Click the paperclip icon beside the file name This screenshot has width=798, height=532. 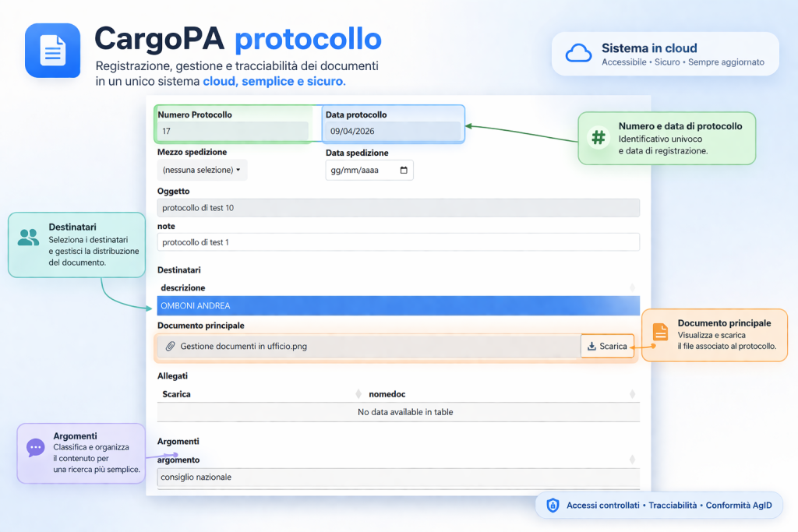(171, 347)
